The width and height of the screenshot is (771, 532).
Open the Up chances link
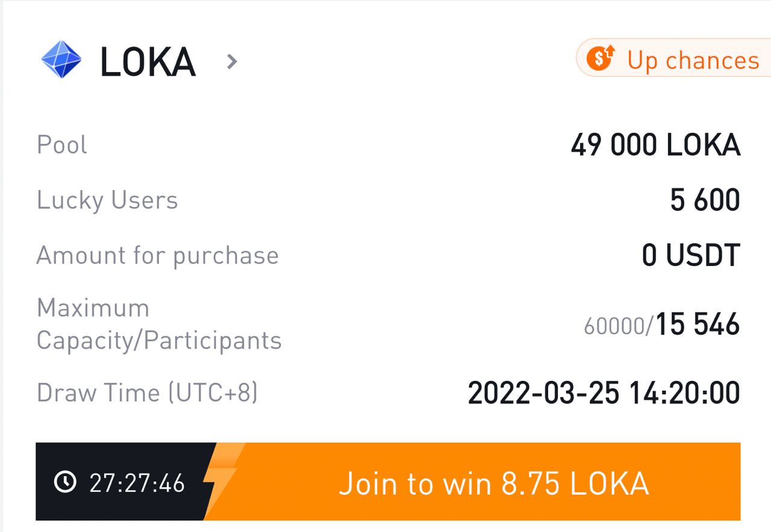[x=693, y=60]
